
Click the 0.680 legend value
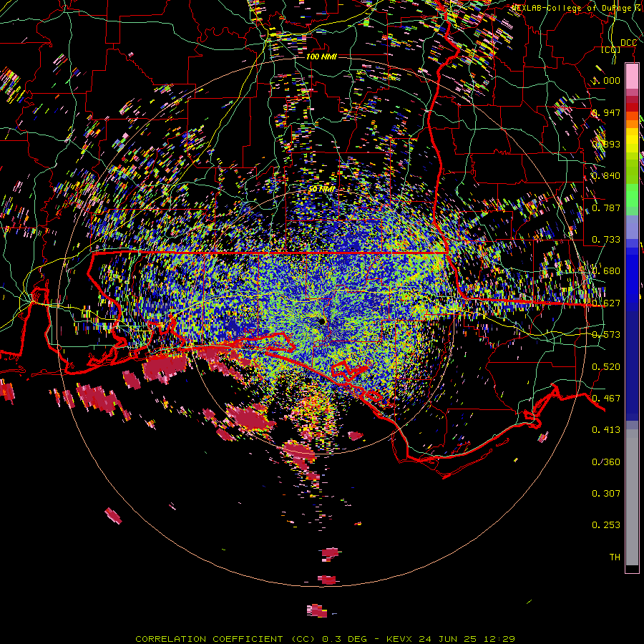tap(606, 271)
